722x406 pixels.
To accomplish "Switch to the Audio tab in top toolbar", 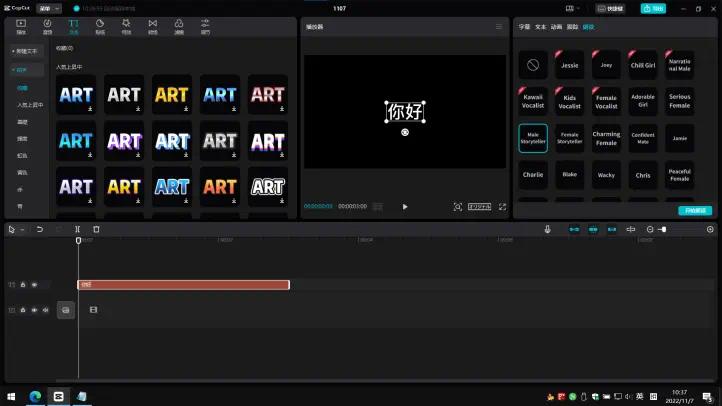I will (x=47, y=25).
